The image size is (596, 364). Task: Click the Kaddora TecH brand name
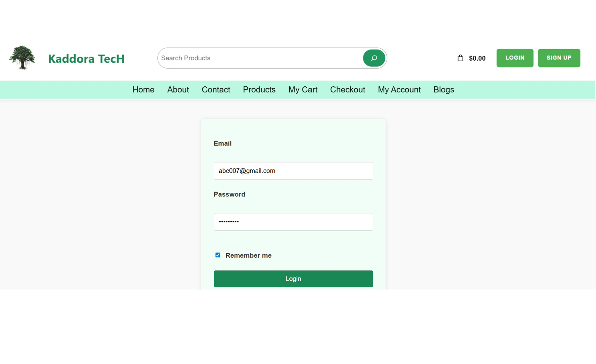86,59
